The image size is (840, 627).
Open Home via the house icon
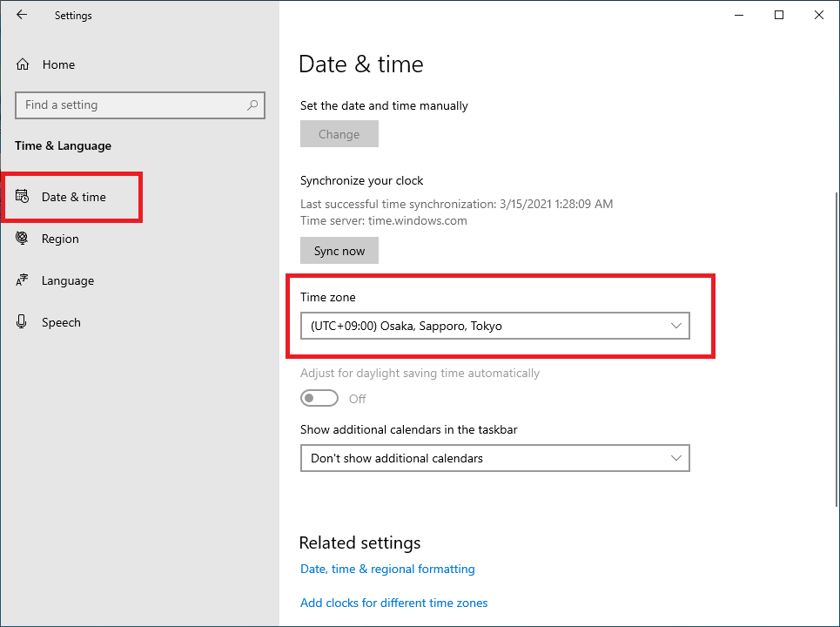(x=23, y=64)
